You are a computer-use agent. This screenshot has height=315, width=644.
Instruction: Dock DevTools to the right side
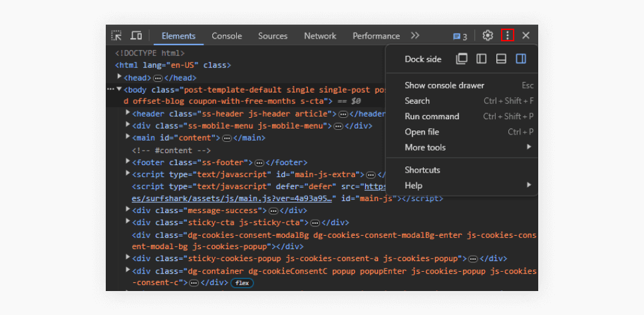(x=521, y=59)
